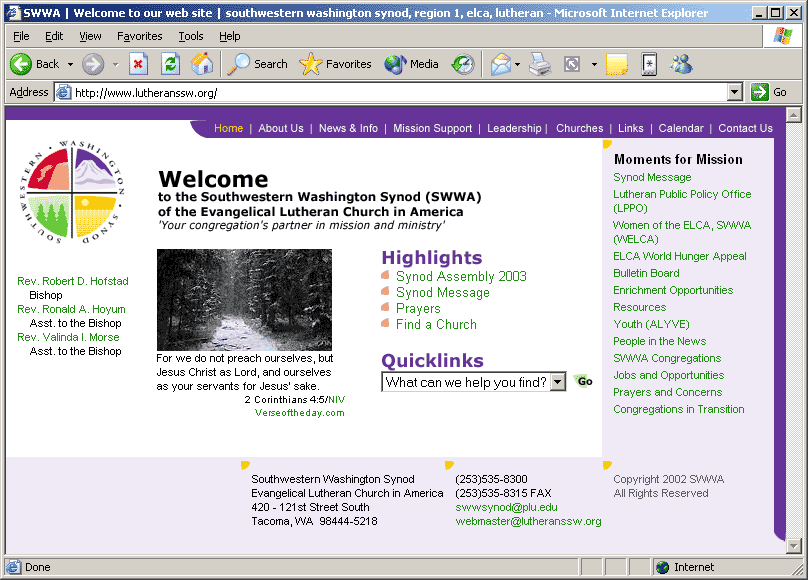Click the Messenger people icon
The image size is (808, 580).
(x=681, y=64)
